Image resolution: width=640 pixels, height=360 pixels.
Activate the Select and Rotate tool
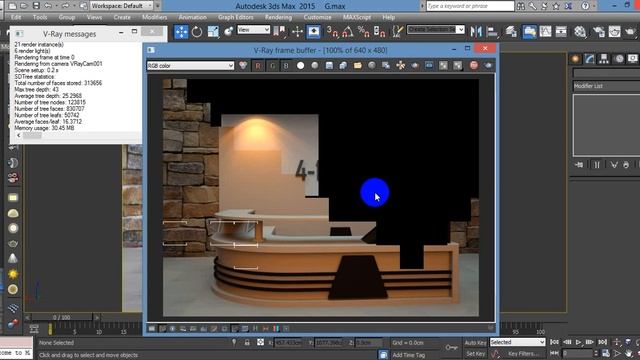[x=197, y=31]
